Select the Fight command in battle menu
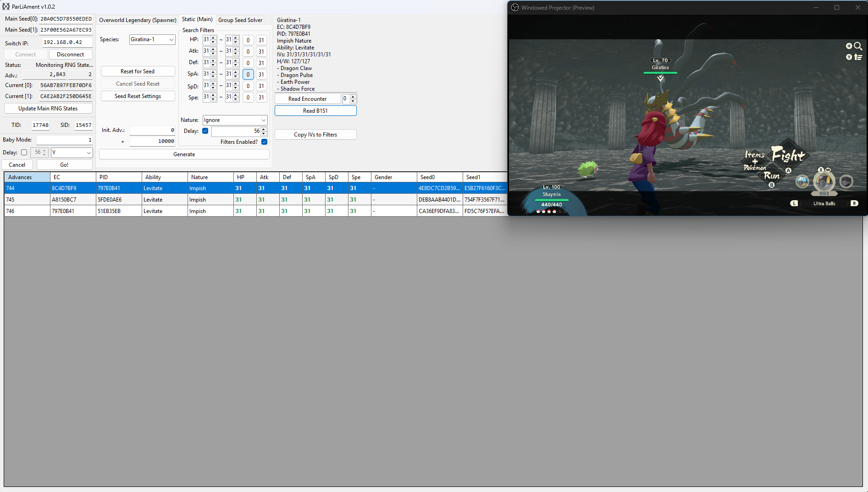The image size is (868, 492). 787,155
